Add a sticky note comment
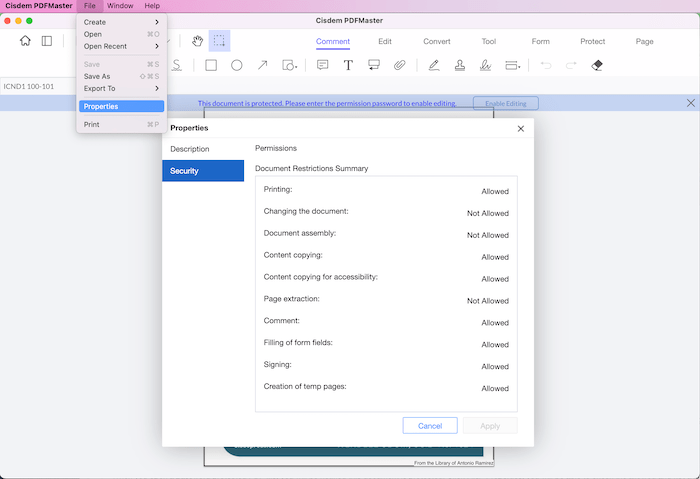 (x=322, y=65)
